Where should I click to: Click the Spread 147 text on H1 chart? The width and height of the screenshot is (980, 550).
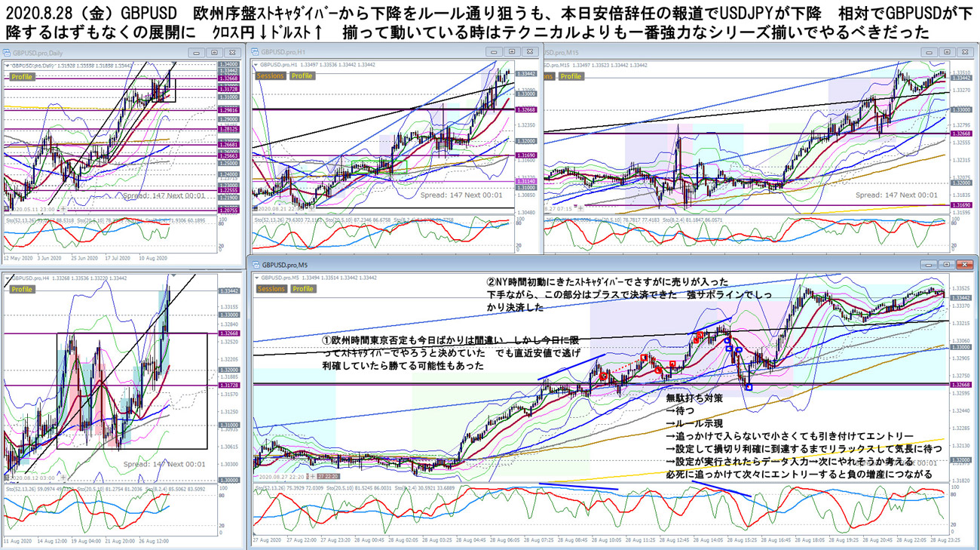point(461,195)
